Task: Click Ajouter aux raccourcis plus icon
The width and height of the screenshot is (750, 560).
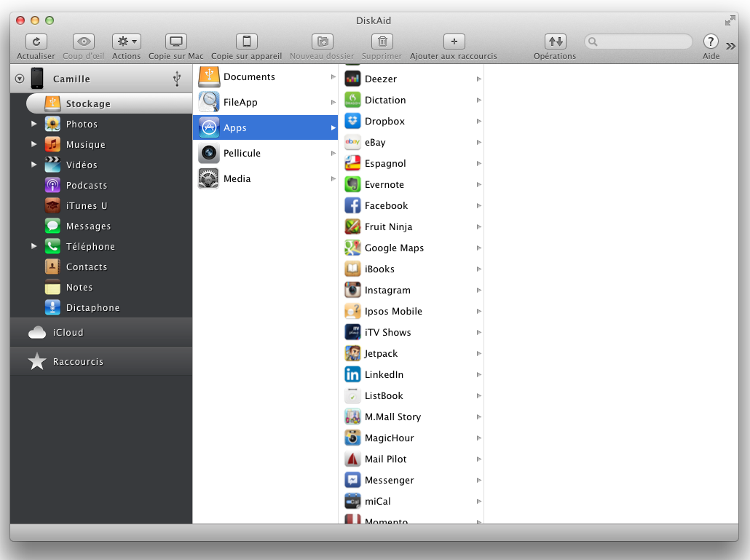Action: point(454,42)
